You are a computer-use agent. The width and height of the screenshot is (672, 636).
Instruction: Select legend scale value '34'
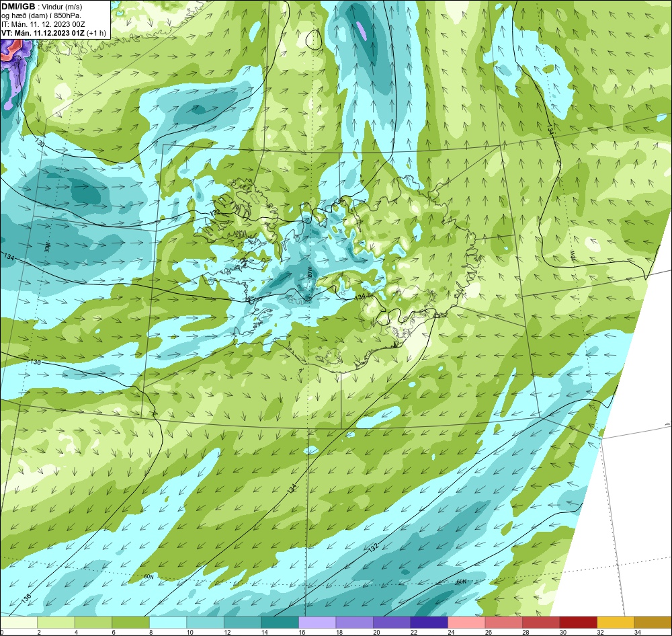[x=637, y=632]
